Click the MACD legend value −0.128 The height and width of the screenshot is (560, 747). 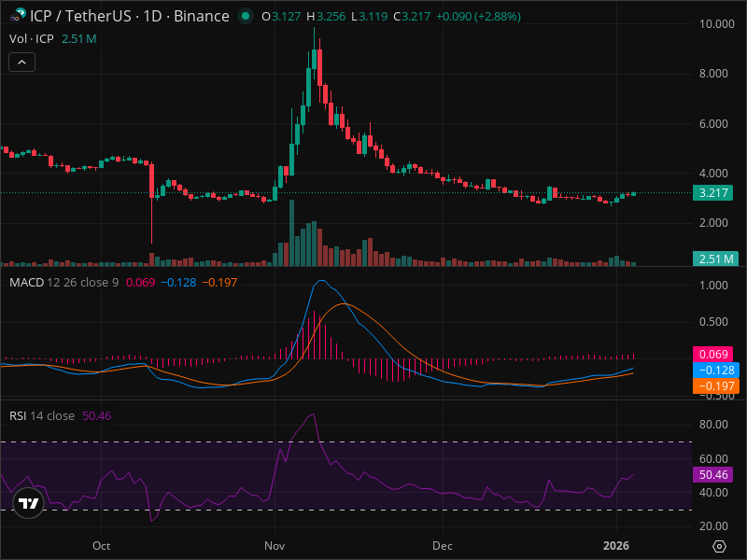coord(178,283)
